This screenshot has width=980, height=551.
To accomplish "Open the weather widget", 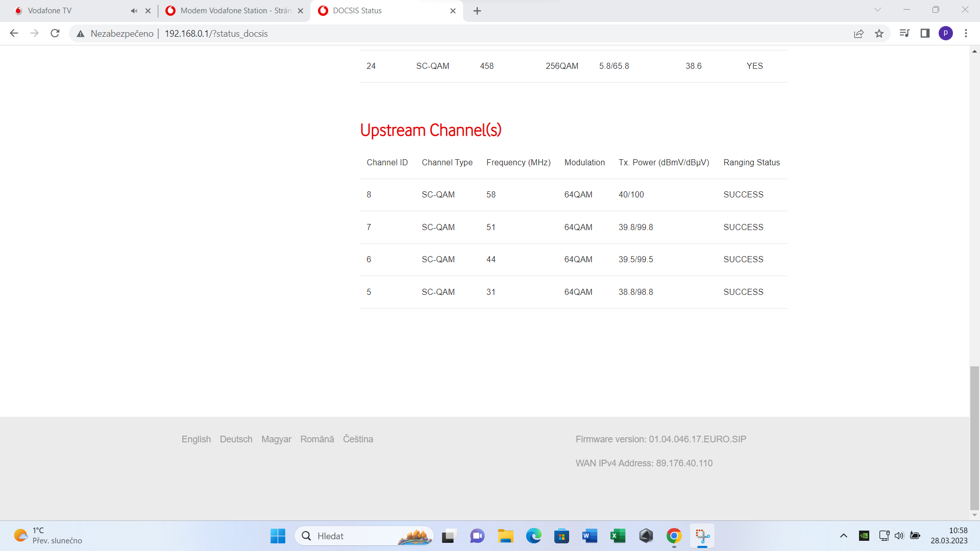I will click(x=48, y=536).
